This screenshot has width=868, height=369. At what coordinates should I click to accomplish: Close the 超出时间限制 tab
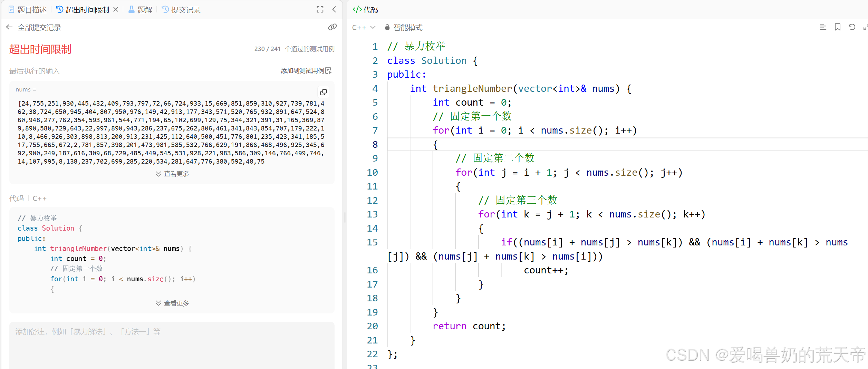coord(116,9)
